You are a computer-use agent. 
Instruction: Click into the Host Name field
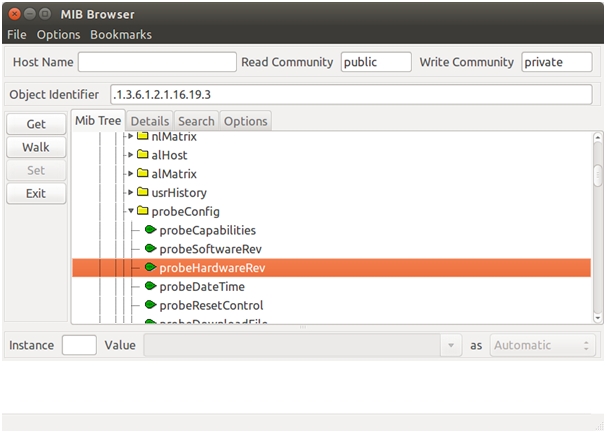point(157,62)
